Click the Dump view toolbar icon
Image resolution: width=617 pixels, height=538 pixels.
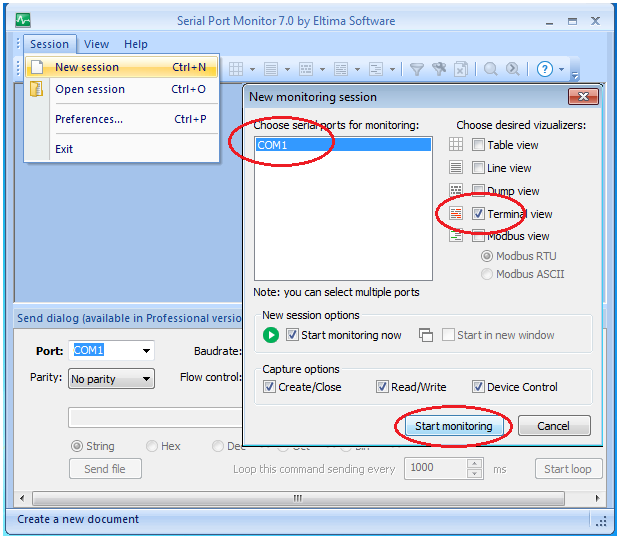[306, 69]
